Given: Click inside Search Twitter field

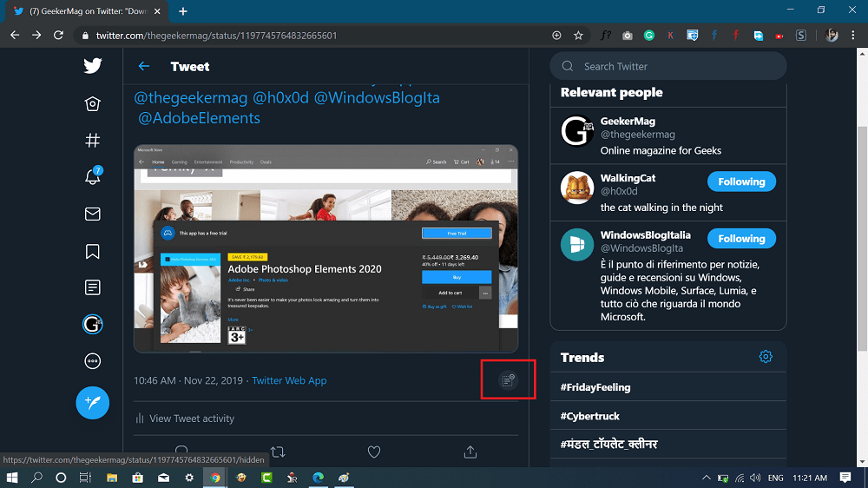Looking at the screenshot, I should click(668, 67).
